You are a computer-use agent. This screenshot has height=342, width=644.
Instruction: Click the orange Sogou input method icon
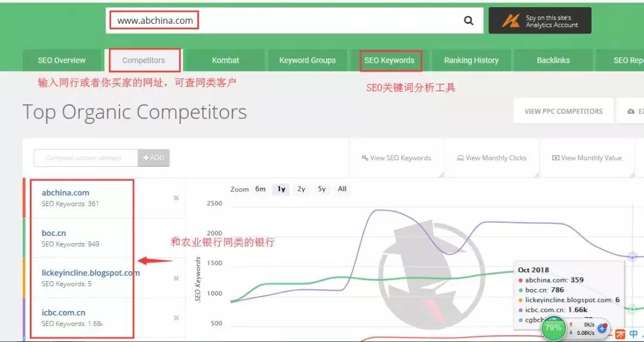pos(620,334)
